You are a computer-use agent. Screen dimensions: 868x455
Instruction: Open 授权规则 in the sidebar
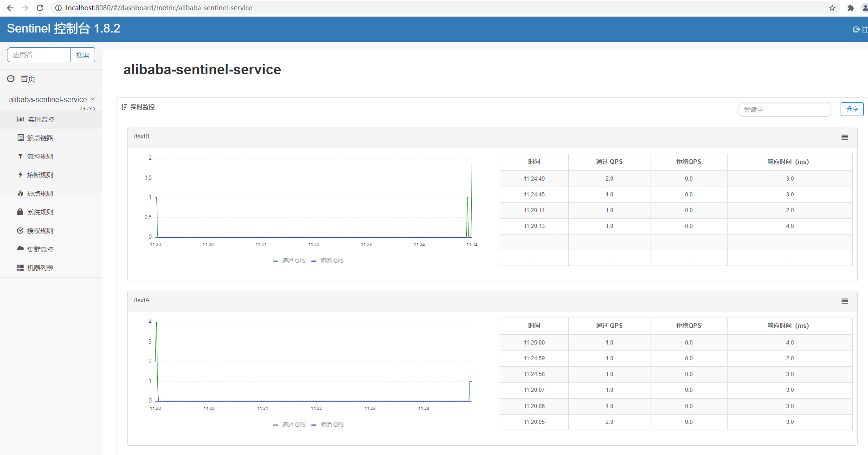pyautogui.click(x=40, y=231)
